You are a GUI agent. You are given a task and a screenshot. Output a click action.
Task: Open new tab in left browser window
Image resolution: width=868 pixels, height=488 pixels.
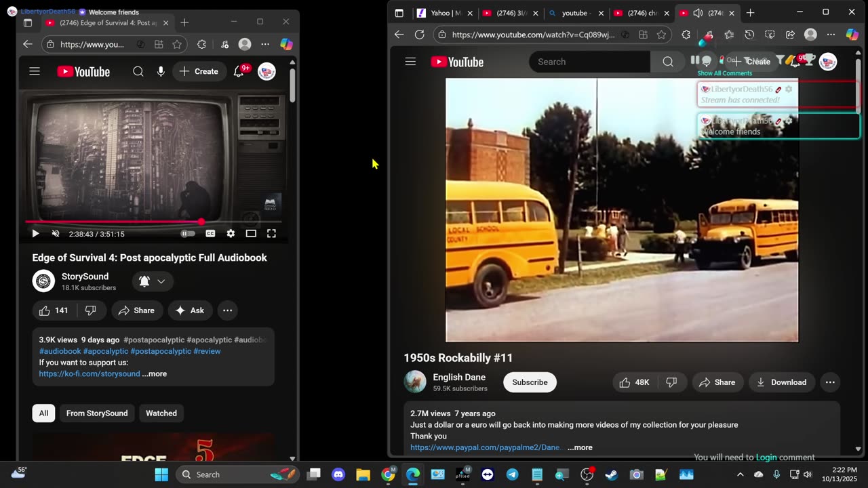pyautogui.click(x=184, y=22)
